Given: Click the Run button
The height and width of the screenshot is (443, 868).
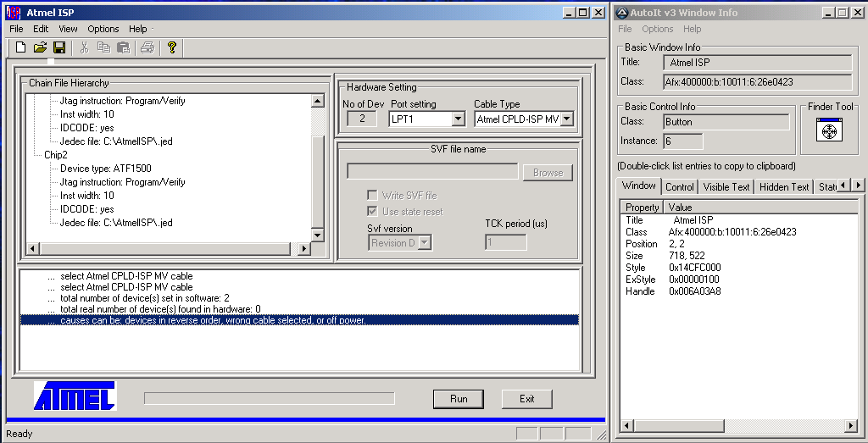Looking at the screenshot, I should click(459, 399).
